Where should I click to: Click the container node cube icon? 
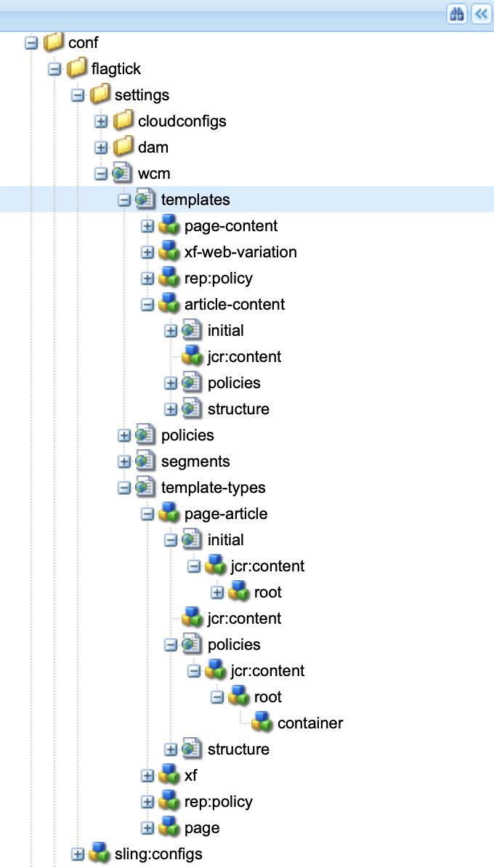pos(263,723)
